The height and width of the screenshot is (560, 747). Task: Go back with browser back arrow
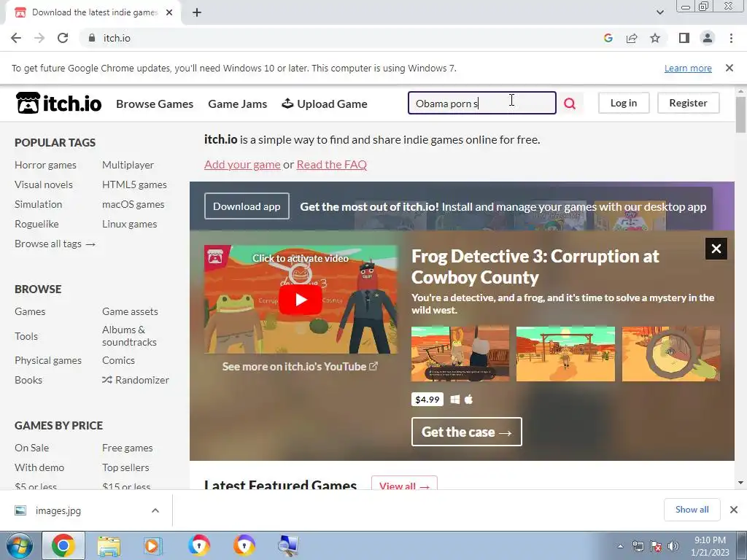[16, 38]
